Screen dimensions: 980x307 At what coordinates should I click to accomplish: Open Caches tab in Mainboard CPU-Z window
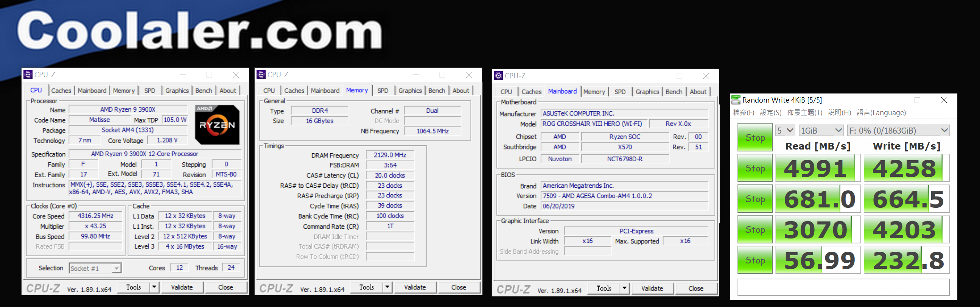[532, 92]
